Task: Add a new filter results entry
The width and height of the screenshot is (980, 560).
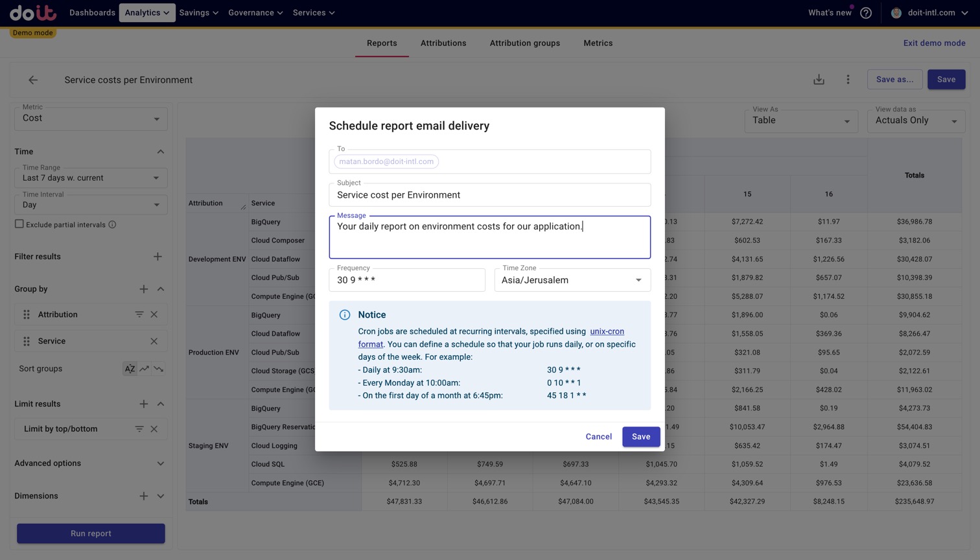Action: coord(157,257)
